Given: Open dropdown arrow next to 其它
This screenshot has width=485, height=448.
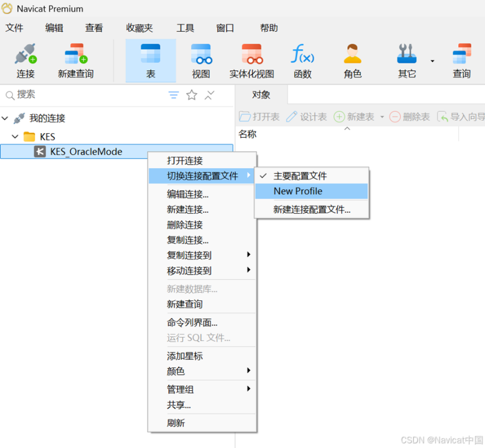Looking at the screenshot, I should coord(432,61).
